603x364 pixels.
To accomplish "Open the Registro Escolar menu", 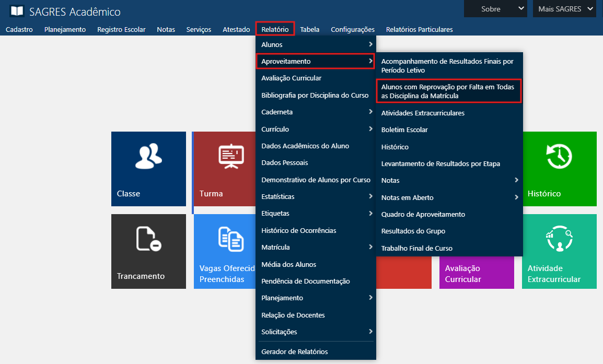I will pyautogui.click(x=121, y=29).
